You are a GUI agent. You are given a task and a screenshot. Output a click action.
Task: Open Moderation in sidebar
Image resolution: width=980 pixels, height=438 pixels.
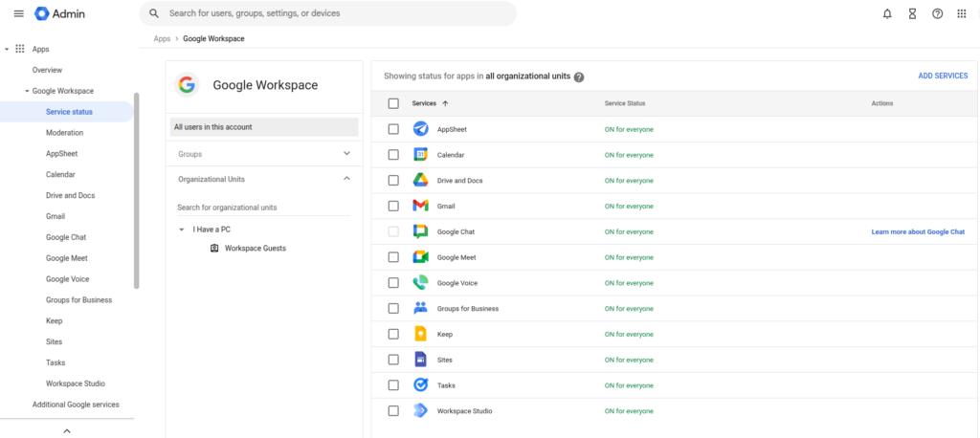click(x=64, y=133)
